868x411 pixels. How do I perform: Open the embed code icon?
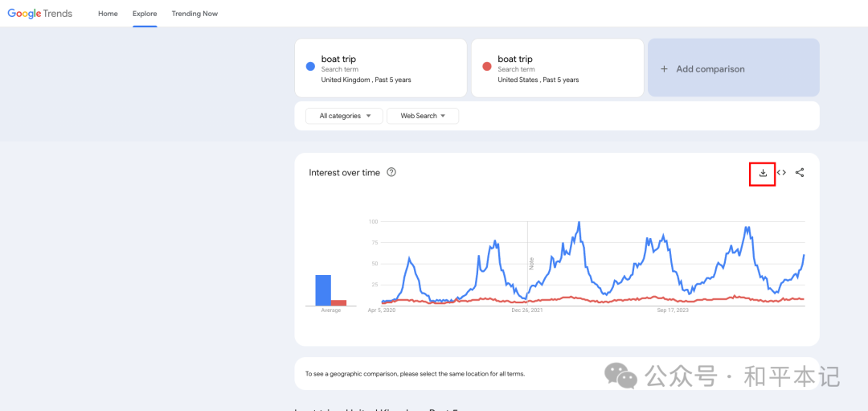pos(781,172)
